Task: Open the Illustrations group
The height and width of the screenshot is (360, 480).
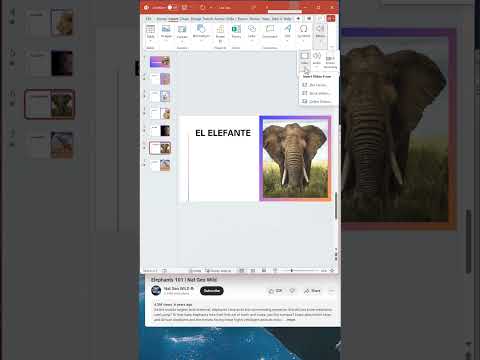Action: pos(201,33)
